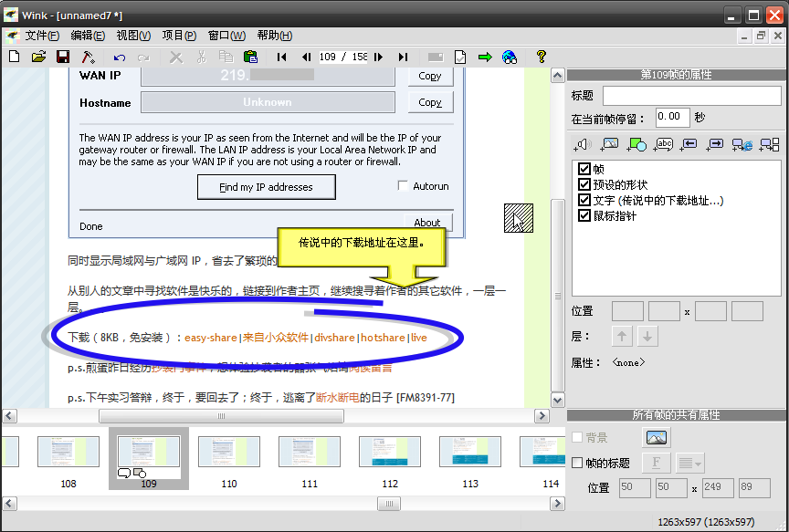Add a textbox (abc) to frame
Image resolution: width=789 pixels, height=532 pixels.
(663, 145)
